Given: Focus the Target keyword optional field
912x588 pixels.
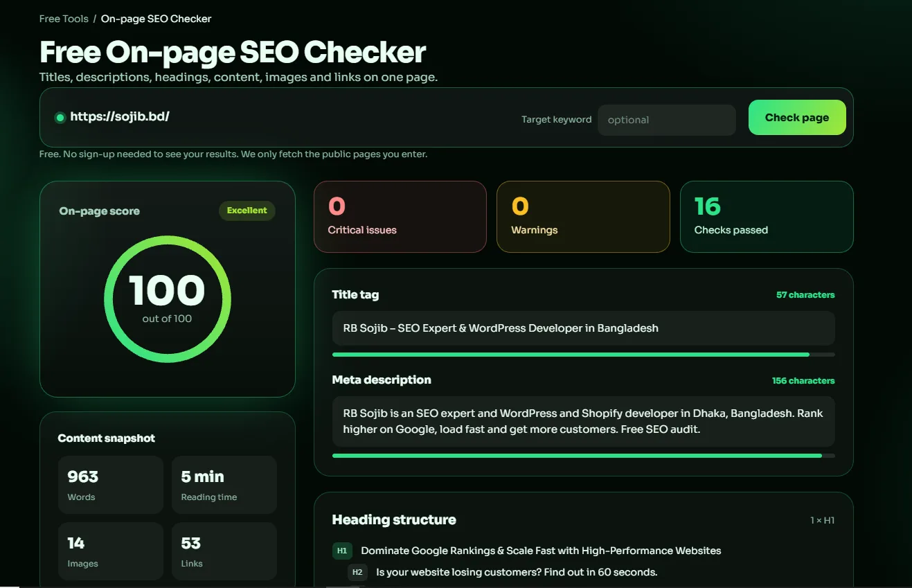Looking at the screenshot, I should pyautogui.click(x=666, y=120).
